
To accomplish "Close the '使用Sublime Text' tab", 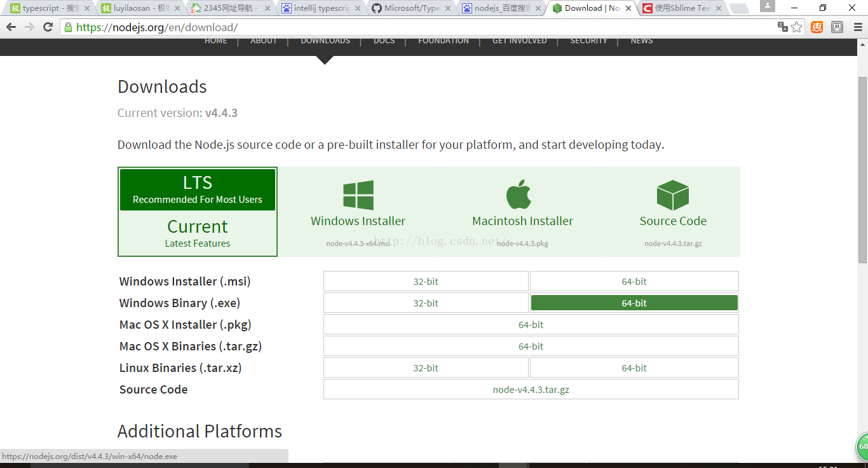I will coord(719,8).
